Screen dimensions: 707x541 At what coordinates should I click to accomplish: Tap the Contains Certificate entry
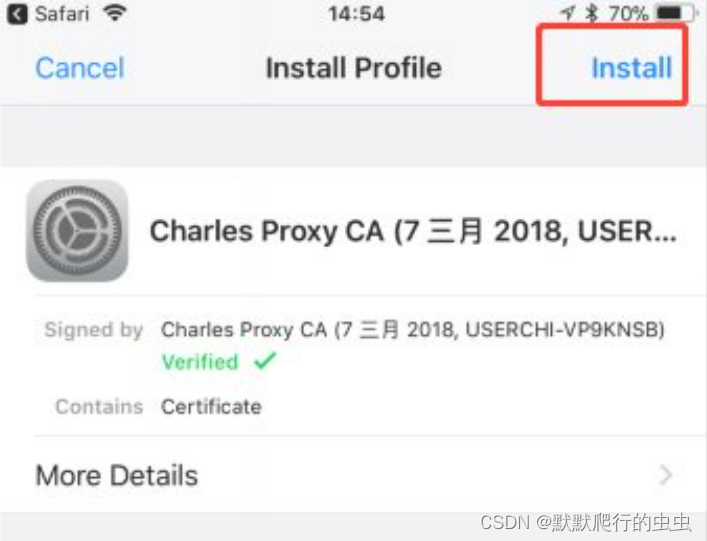pyautogui.click(x=211, y=407)
